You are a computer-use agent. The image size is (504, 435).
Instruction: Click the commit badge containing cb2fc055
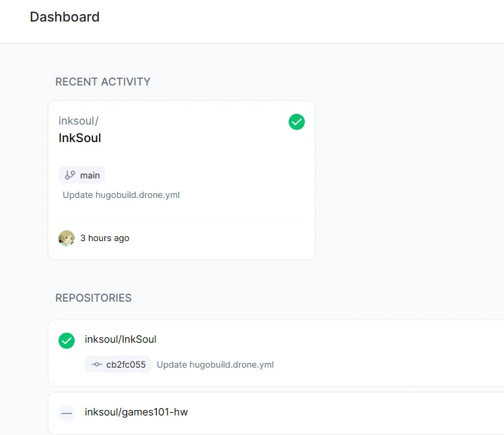point(118,365)
